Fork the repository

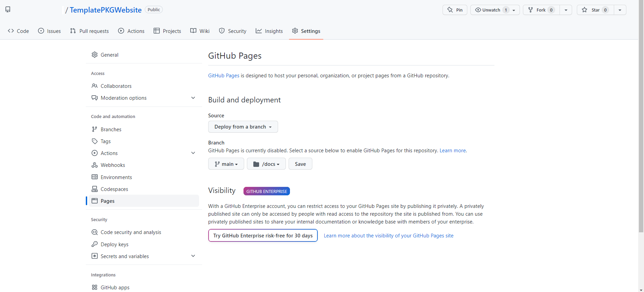[541, 10]
